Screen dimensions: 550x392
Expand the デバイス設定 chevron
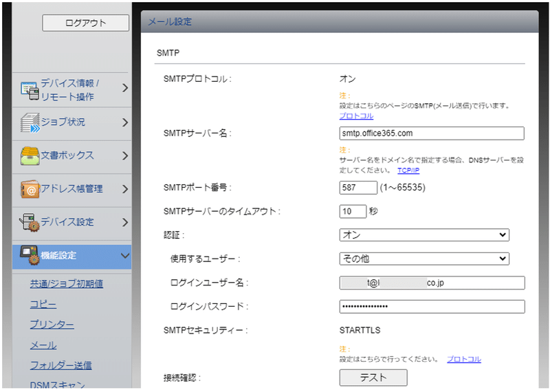tap(125, 222)
